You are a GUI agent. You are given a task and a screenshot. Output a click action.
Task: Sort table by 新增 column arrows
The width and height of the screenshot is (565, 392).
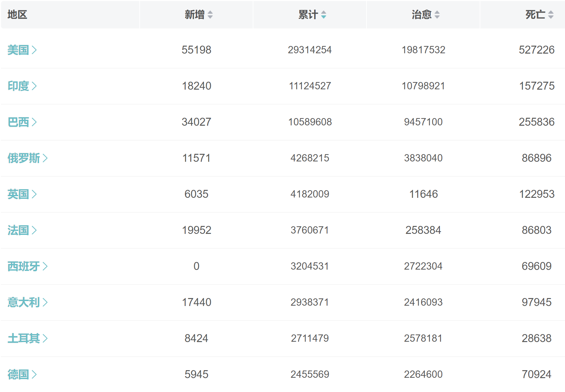pos(210,15)
